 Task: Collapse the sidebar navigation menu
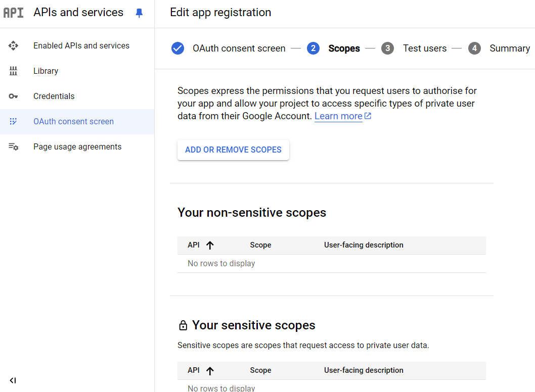13,380
